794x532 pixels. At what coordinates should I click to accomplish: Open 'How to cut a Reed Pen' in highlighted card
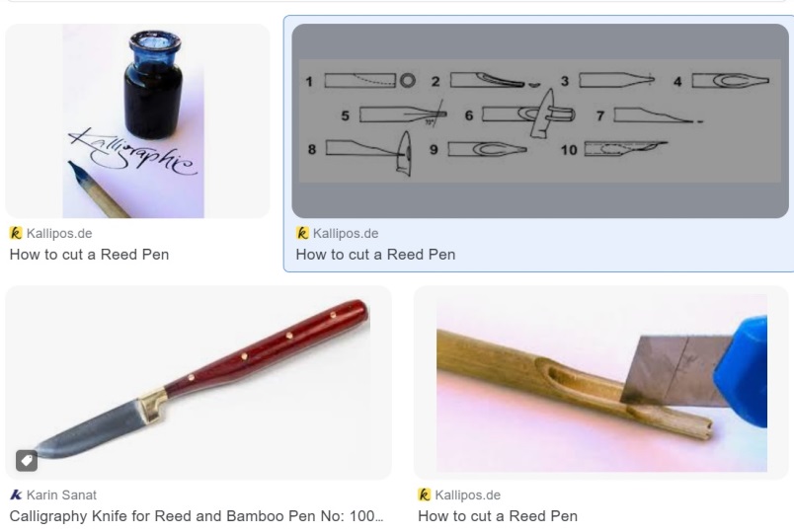pos(375,255)
